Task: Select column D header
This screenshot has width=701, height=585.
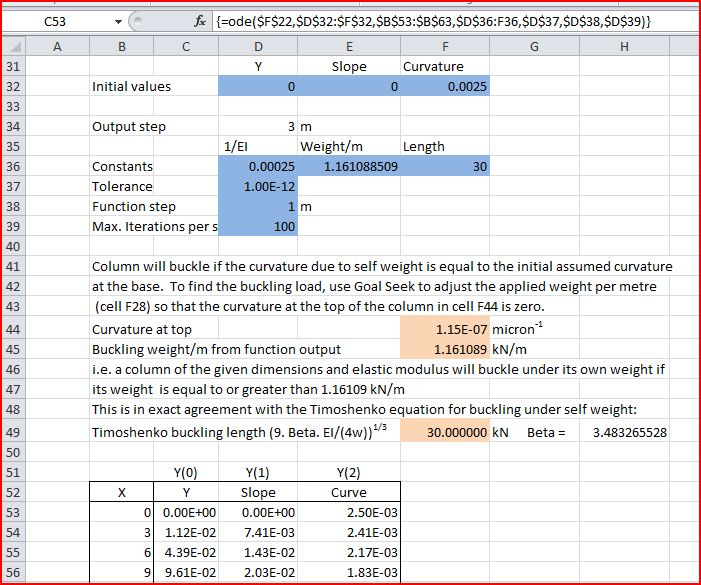Action: click(x=258, y=46)
